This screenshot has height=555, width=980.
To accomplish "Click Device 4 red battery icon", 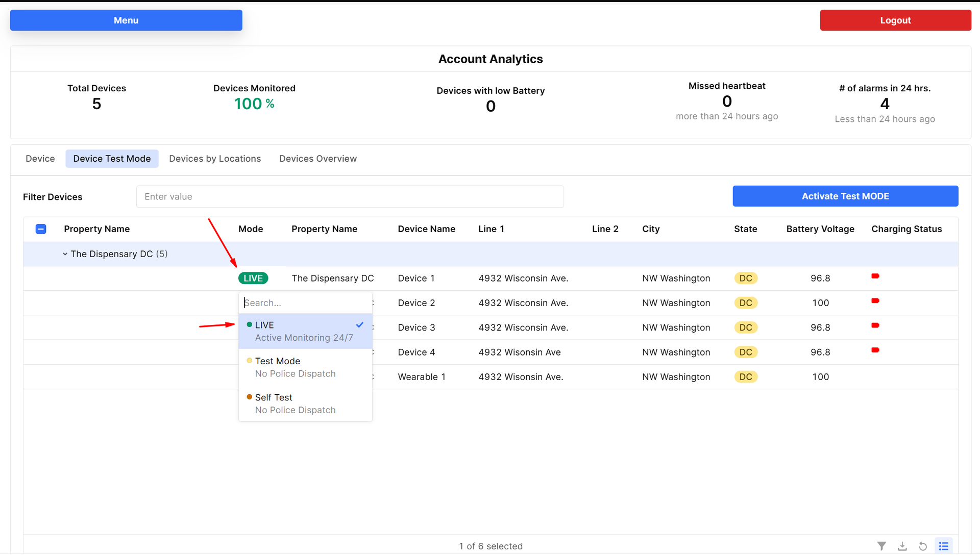I will [x=875, y=350].
